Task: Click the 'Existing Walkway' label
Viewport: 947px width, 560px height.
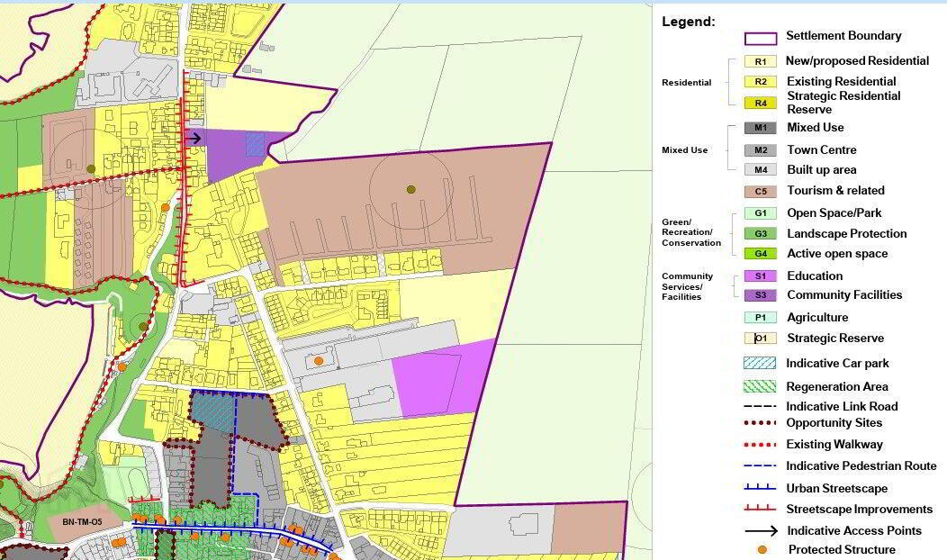Action: pos(834,445)
